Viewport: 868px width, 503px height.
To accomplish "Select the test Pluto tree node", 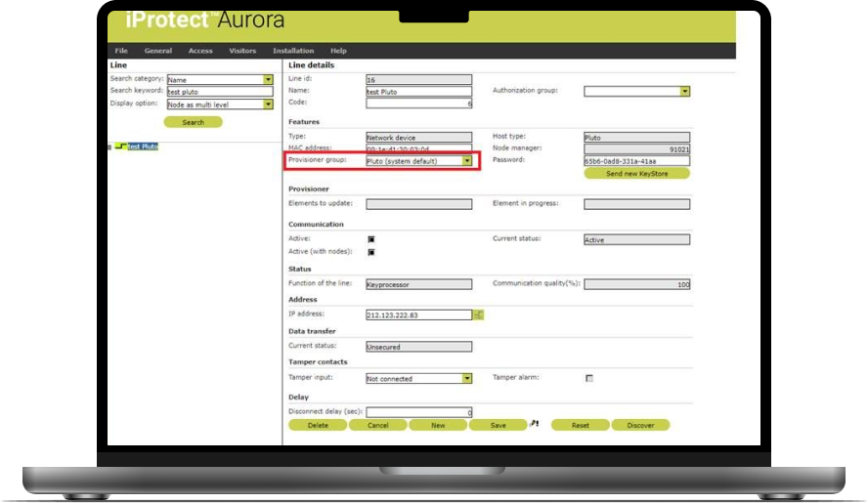I will [x=143, y=147].
